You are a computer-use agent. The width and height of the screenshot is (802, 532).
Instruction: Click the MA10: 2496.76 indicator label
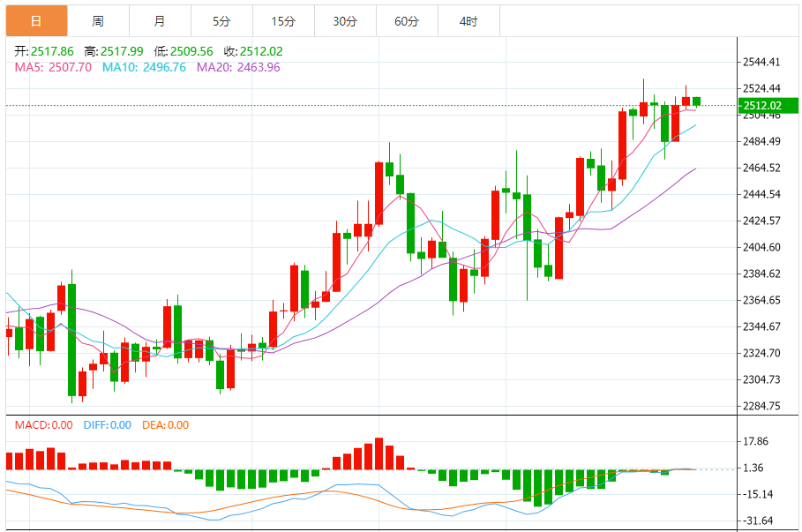click(x=144, y=67)
